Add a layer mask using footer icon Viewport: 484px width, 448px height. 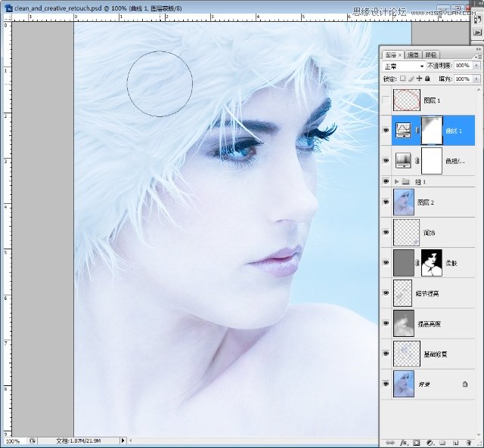click(x=417, y=443)
